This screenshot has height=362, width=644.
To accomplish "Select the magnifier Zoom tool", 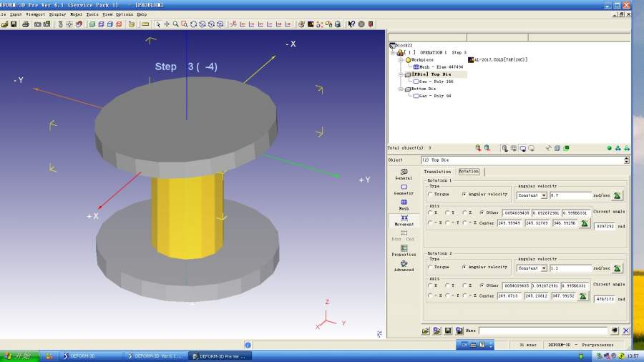I will [176, 24].
